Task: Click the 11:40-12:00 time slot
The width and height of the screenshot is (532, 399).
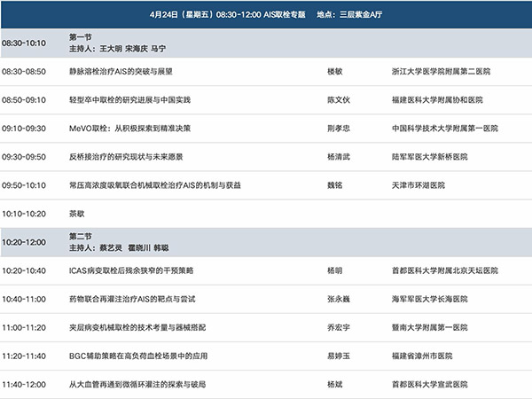Action: (x=25, y=385)
